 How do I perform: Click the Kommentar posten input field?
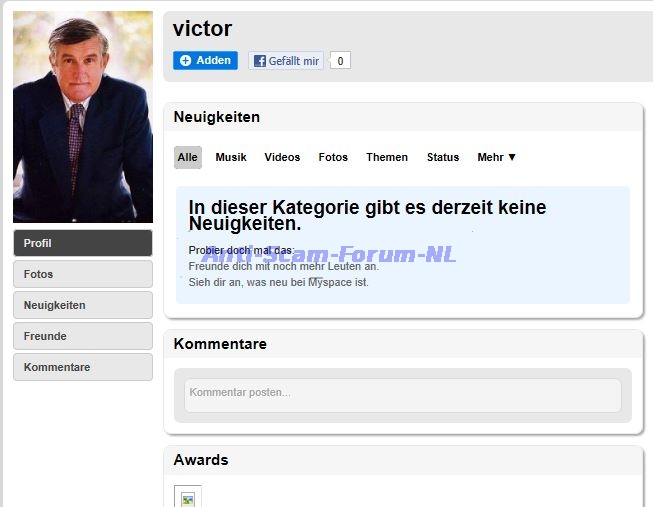click(x=402, y=394)
